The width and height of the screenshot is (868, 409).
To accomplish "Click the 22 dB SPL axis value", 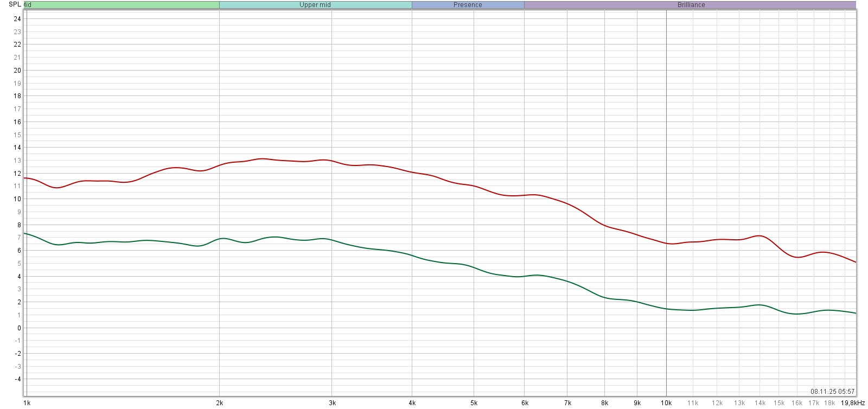I will pos(17,44).
